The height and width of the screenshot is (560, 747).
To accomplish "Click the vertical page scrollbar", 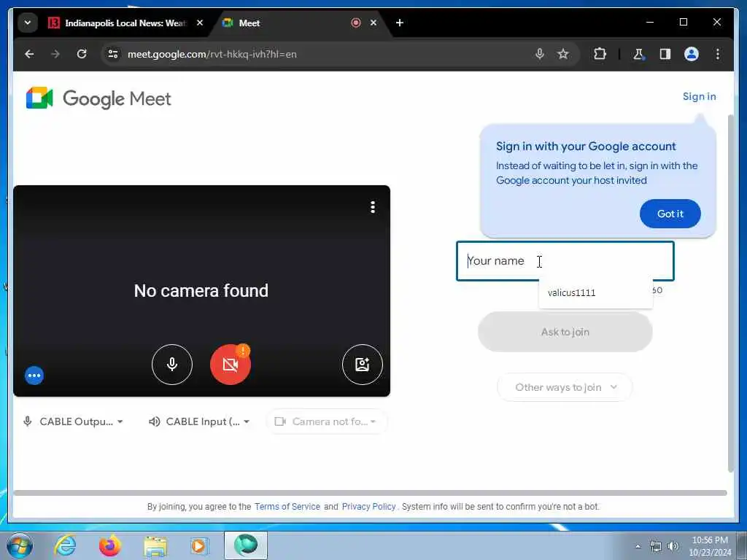I will pyautogui.click(x=730, y=293).
